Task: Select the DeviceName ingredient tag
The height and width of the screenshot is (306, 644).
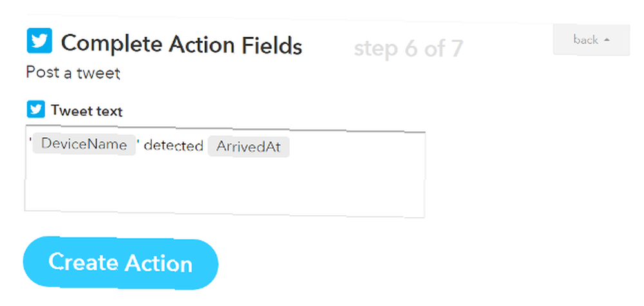Action: pos(84,144)
